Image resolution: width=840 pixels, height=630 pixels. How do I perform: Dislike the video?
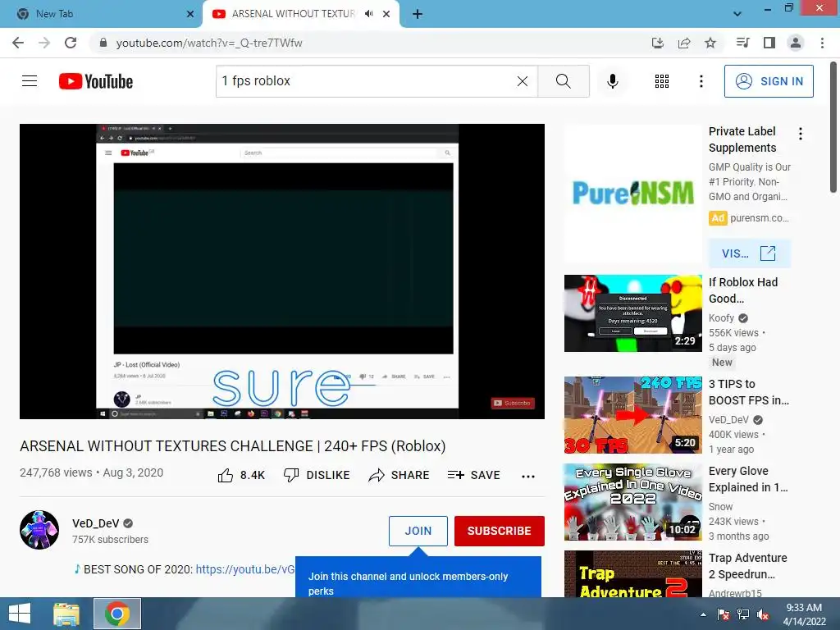317,475
